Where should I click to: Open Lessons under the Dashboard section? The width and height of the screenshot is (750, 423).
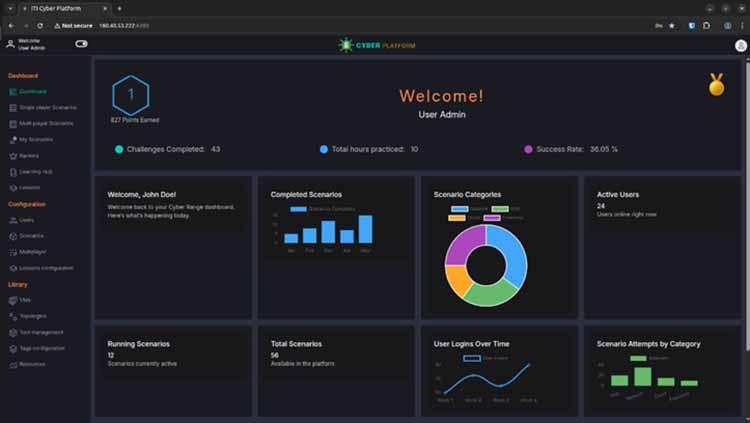[x=24, y=188]
